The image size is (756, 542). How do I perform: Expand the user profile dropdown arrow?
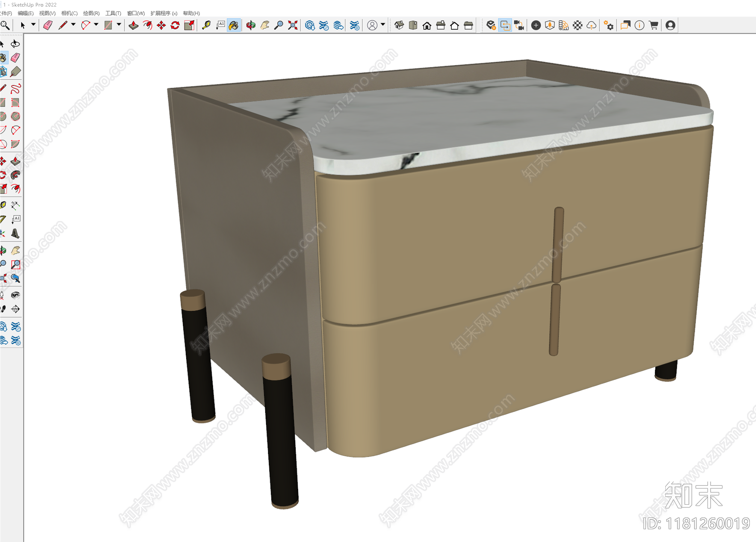(x=383, y=25)
